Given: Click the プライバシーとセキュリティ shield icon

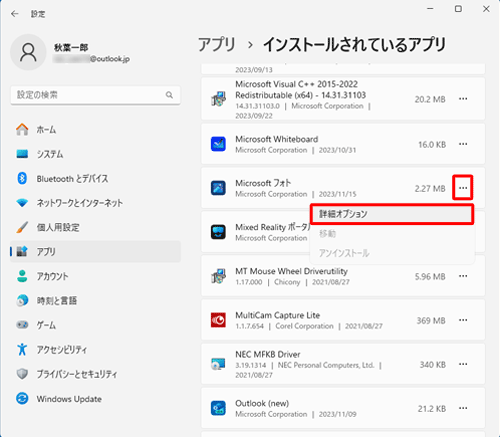Looking at the screenshot, I should tap(22, 374).
